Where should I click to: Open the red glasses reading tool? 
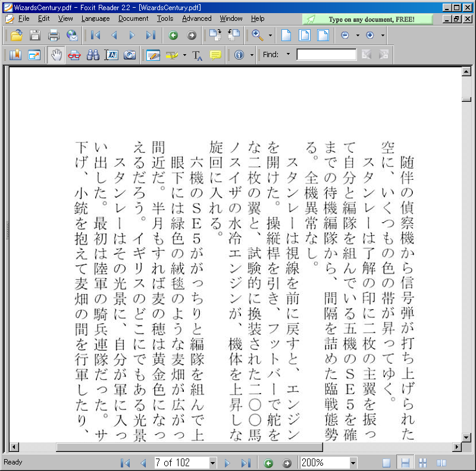tap(74, 55)
